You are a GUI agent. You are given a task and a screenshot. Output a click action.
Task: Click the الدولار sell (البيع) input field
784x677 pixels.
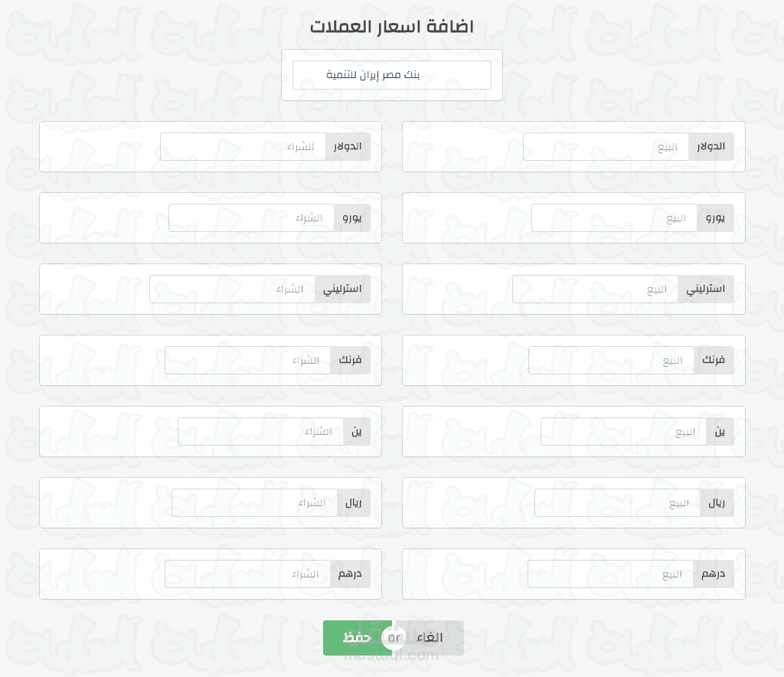[x=606, y=147]
